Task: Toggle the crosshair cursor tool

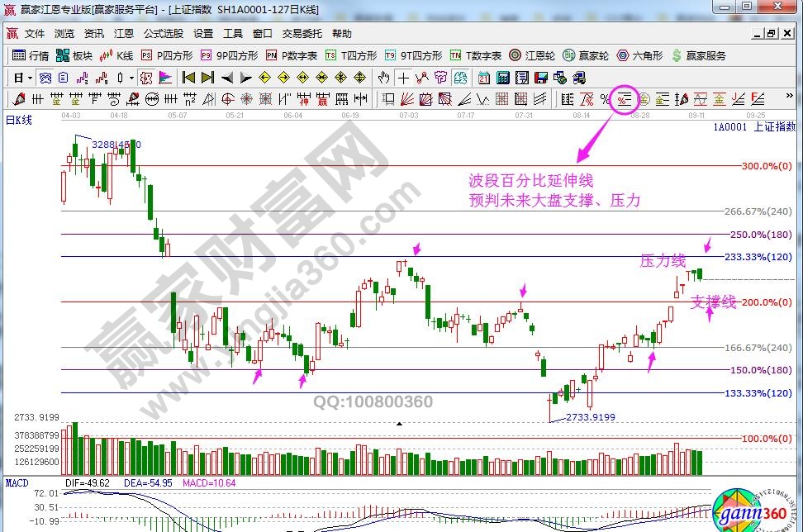Action: point(403,78)
